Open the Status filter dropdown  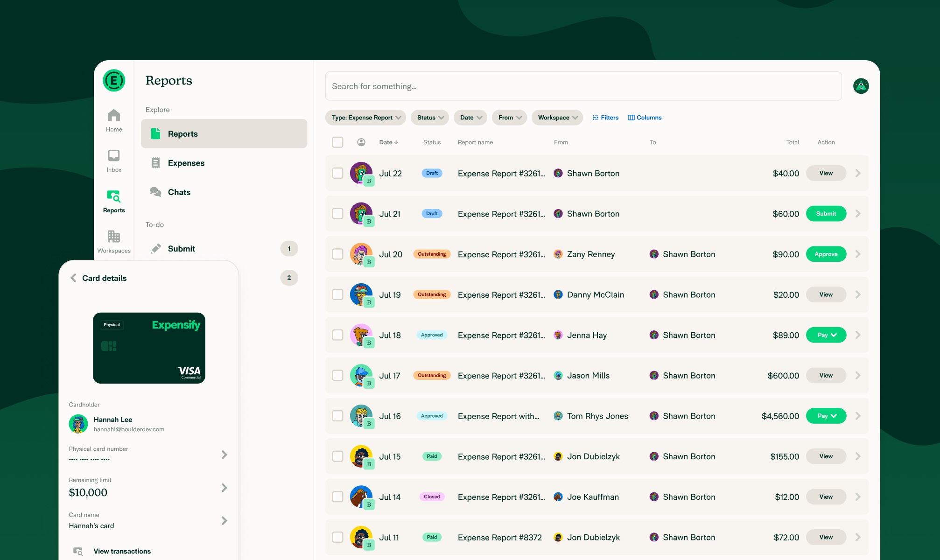430,118
